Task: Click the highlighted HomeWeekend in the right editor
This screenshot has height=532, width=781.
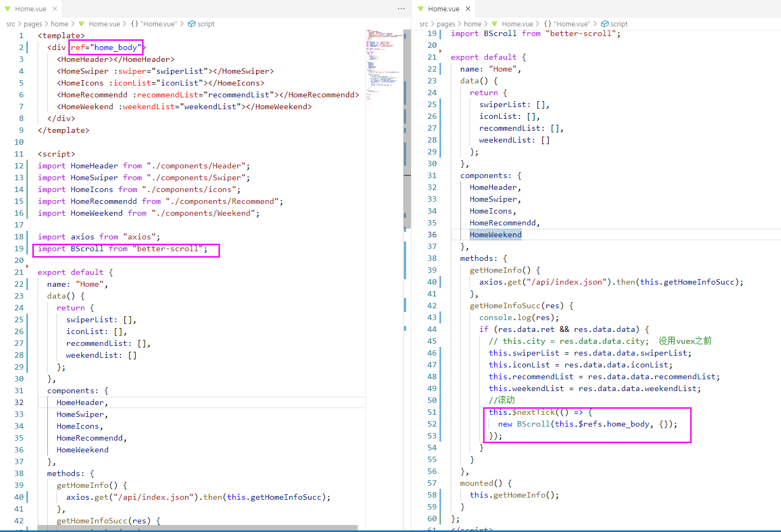Action: [495, 235]
